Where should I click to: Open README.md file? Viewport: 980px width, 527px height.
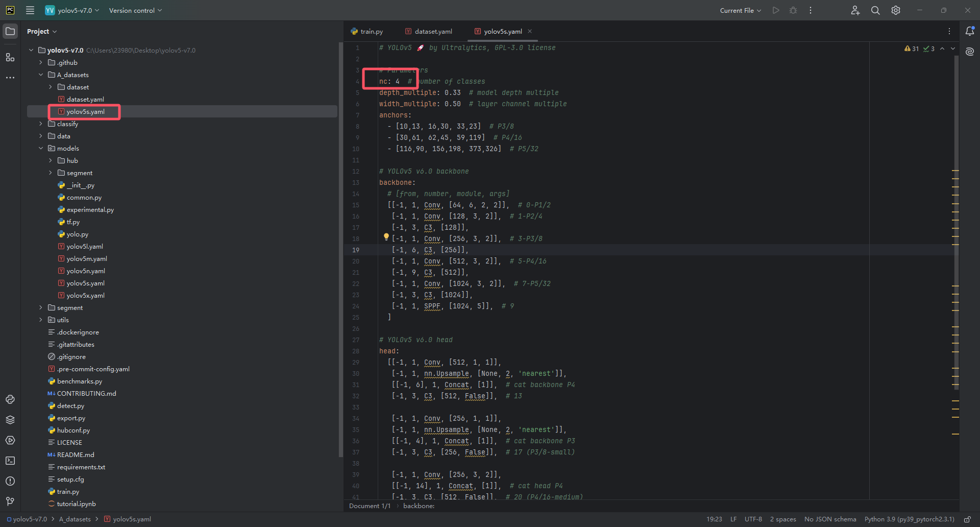click(x=75, y=454)
